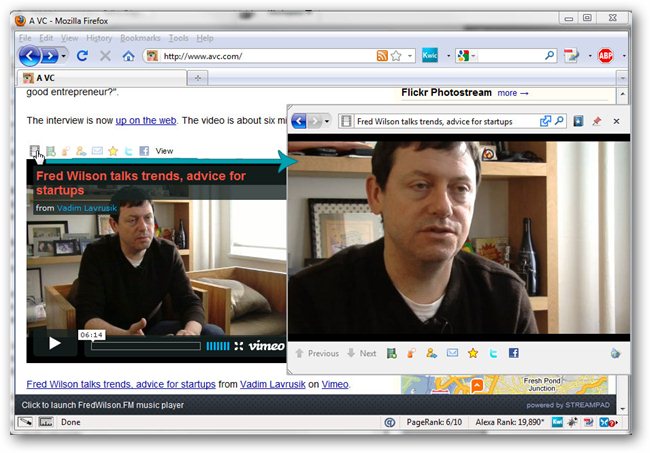
Task: Open the File menu
Action: click(25, 38)
